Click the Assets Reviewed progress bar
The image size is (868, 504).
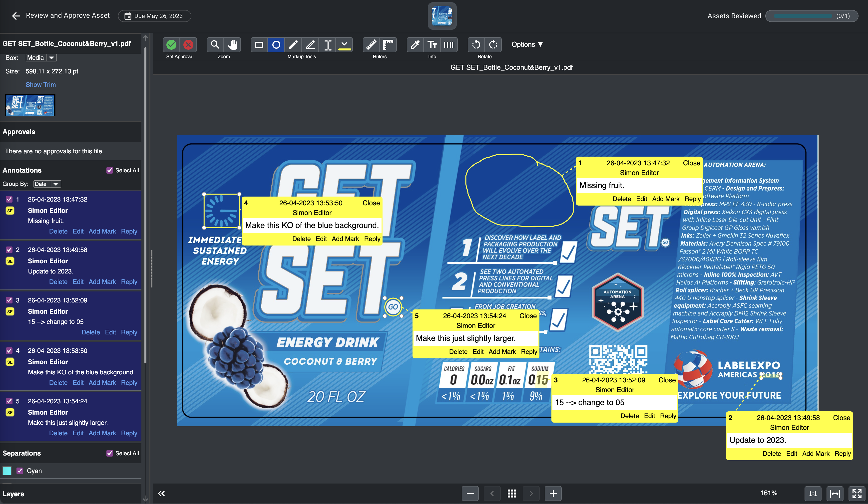pos(812,16)
